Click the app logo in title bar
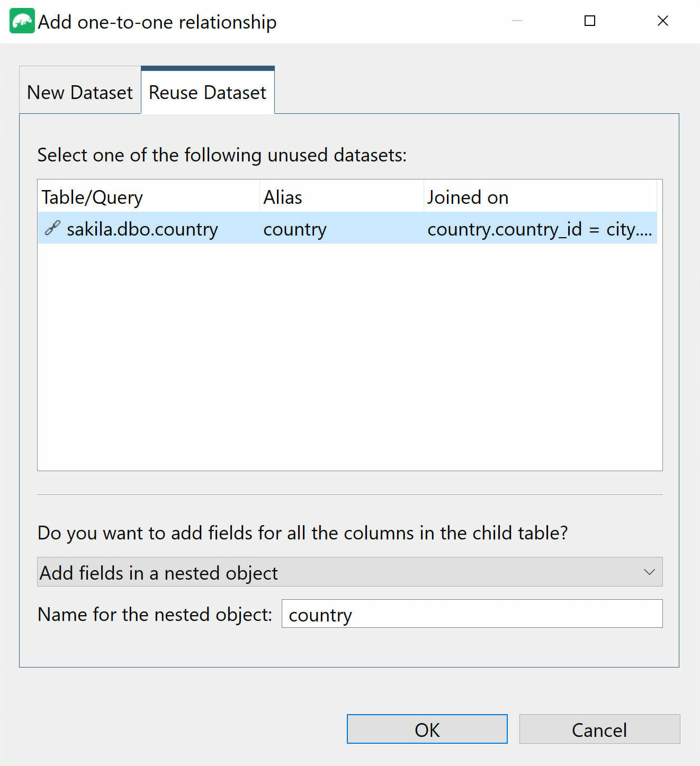Image resolution: width=700 pixels, height=766 pixels. [22, 21]
